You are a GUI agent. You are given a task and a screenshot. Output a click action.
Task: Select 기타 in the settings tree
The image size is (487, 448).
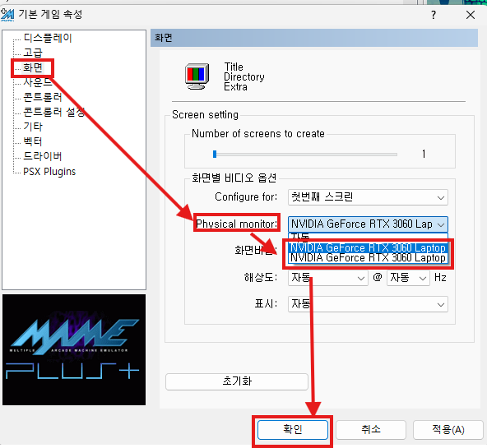[33, 127]
